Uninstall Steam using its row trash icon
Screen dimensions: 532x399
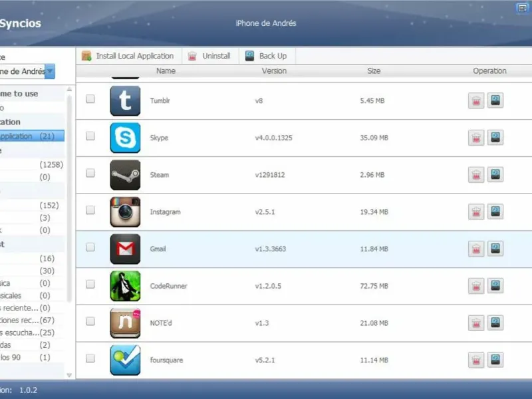tap(476, 175)
